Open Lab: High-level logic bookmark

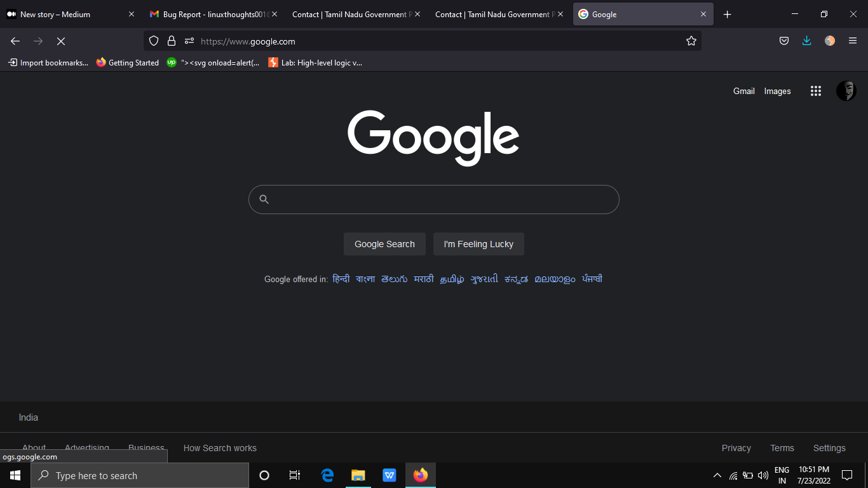315,62
